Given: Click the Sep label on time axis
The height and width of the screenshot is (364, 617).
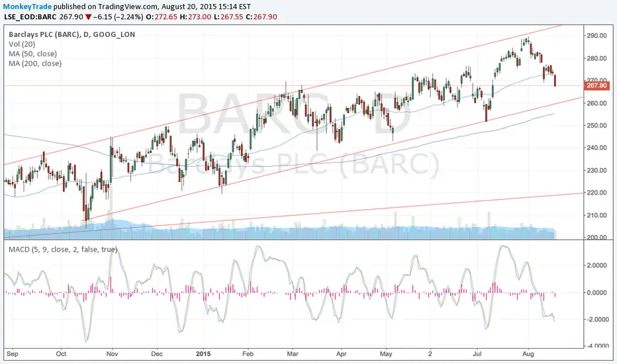Looking at the screenshot, I should [12, 354].
